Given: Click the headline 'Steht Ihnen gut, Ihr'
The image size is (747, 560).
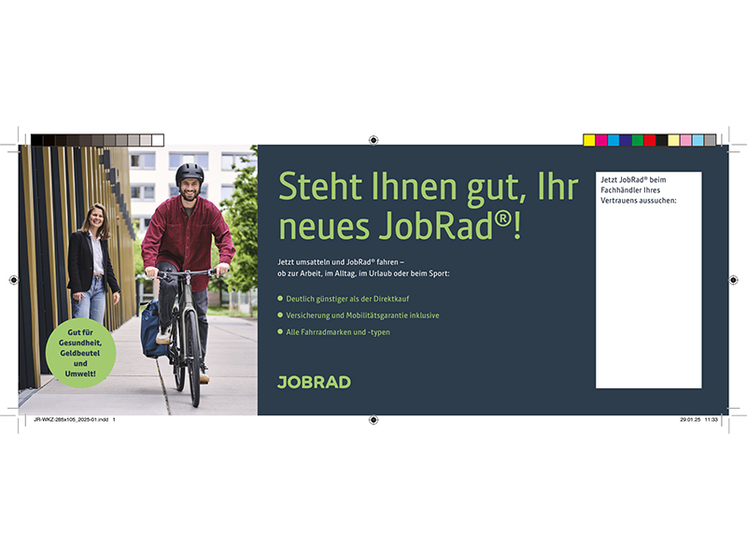Looking at the screenshot, I should pyautogui.click(x=429, y=188).
